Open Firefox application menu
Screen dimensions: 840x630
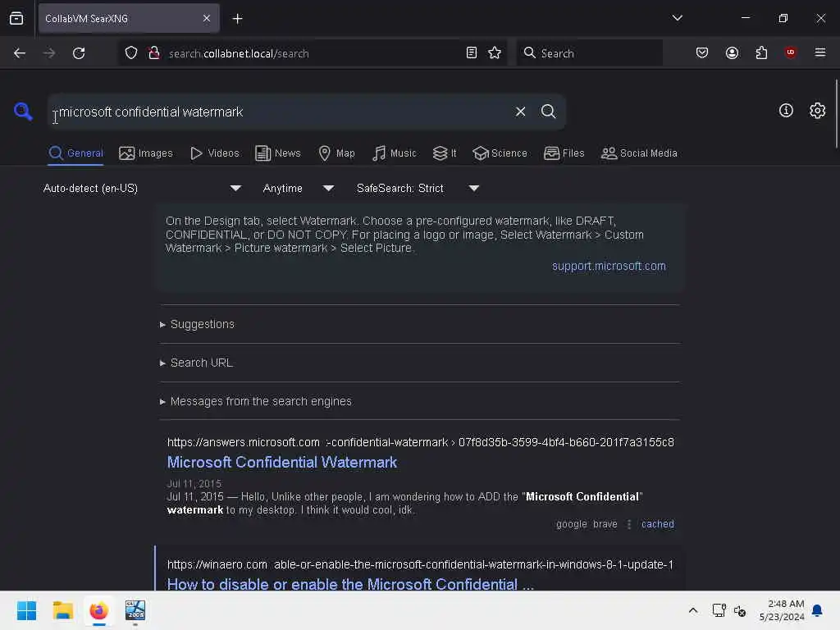click(x=819, y=52)
